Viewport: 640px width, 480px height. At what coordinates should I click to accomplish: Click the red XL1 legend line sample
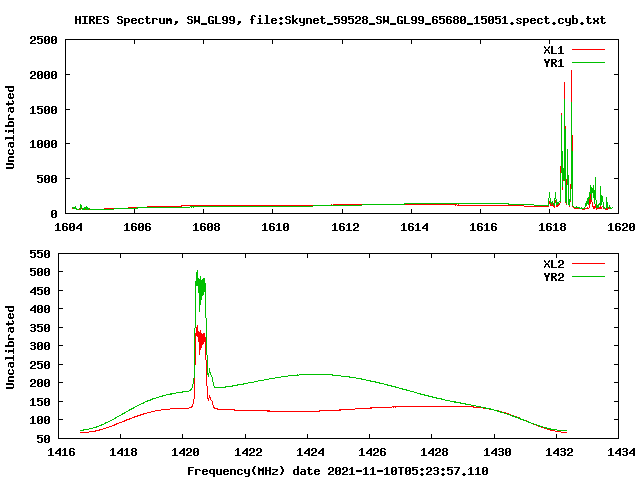click(588, 50)
